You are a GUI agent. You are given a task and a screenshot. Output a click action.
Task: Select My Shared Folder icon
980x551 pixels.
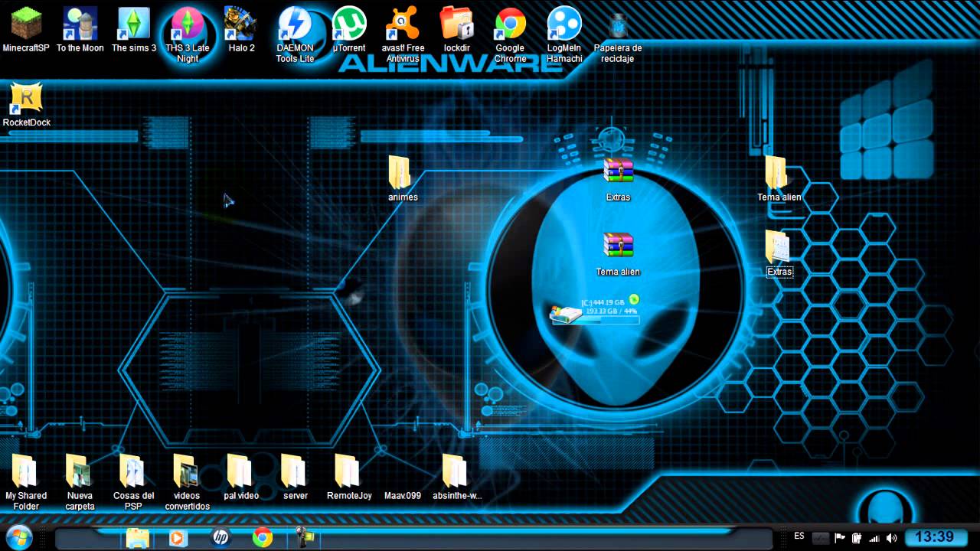click(x=26, y=482)
